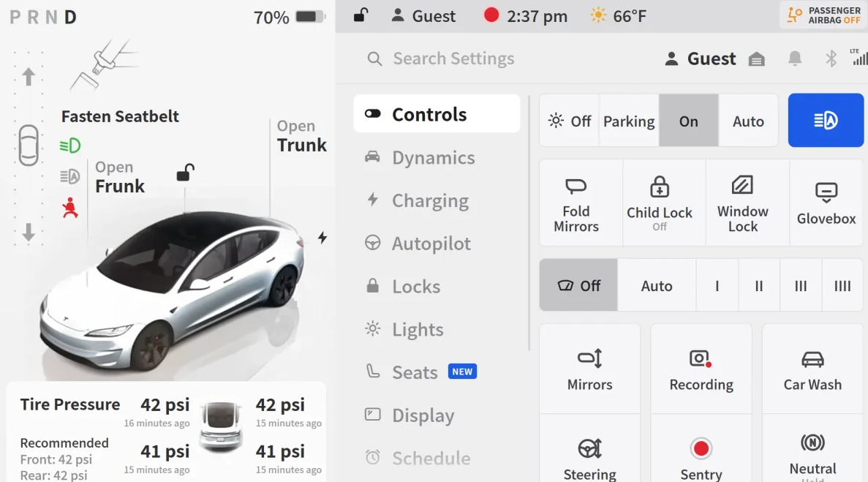Tap the 2:37 pm clock
The image size is (868, 482).
point(537,16)
